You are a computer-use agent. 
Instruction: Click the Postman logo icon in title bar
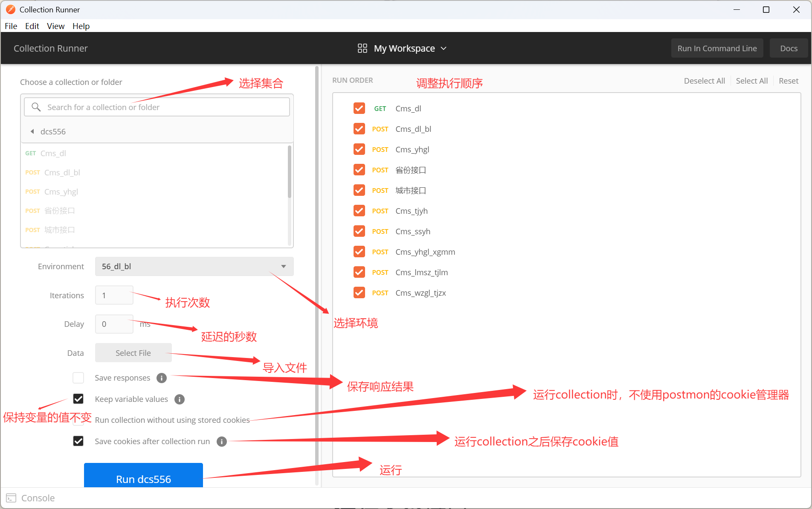click(11, 9)
